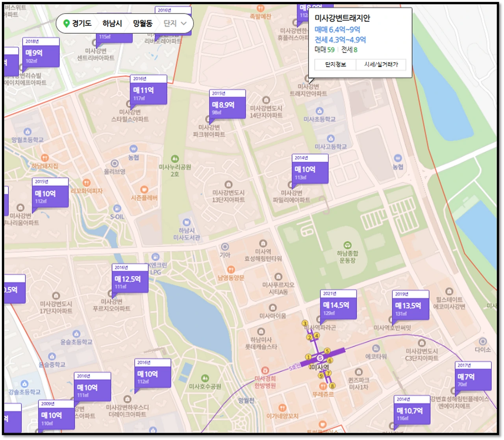The width and height of the screenshot is (504, 440).
Task: Click the 기아 map icon
Action: (x=225, y=247)
